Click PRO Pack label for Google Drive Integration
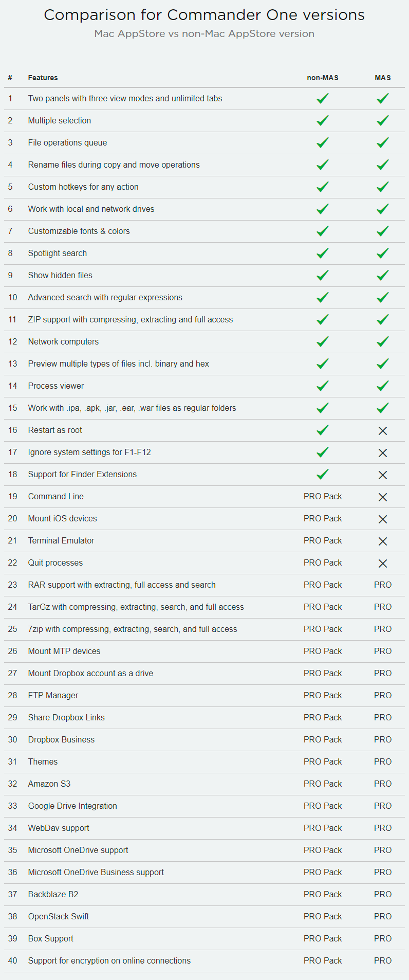Screen dimensions: 409x980 [323, 806]
